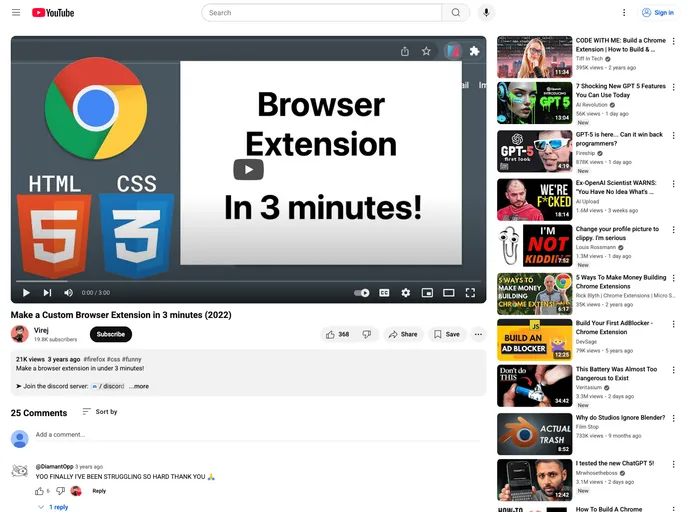Screen dimensions: 688x512
Task: Open the #firefox hashtag
Action: [x=94, y=359]
